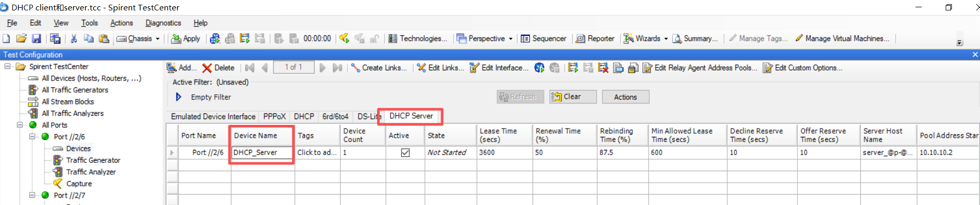980x205 pixels.
Task: Open the Wizards dropdown
Action: [665, 39]
